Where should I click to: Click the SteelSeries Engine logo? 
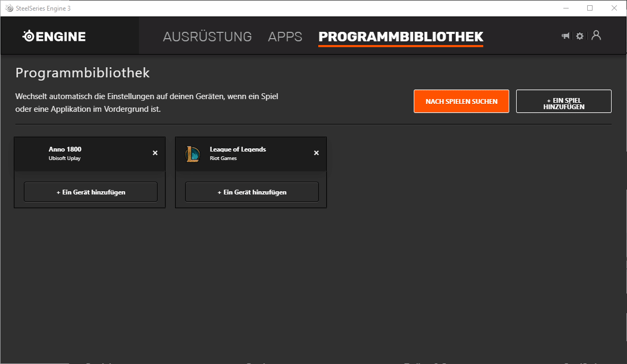[54, 36]
